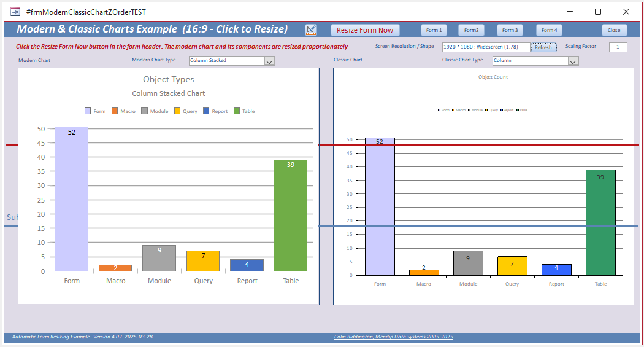This screenshot has height=347, width=644.
Task: Click the Classic Chart label
Action: click(x=348, y=60)
